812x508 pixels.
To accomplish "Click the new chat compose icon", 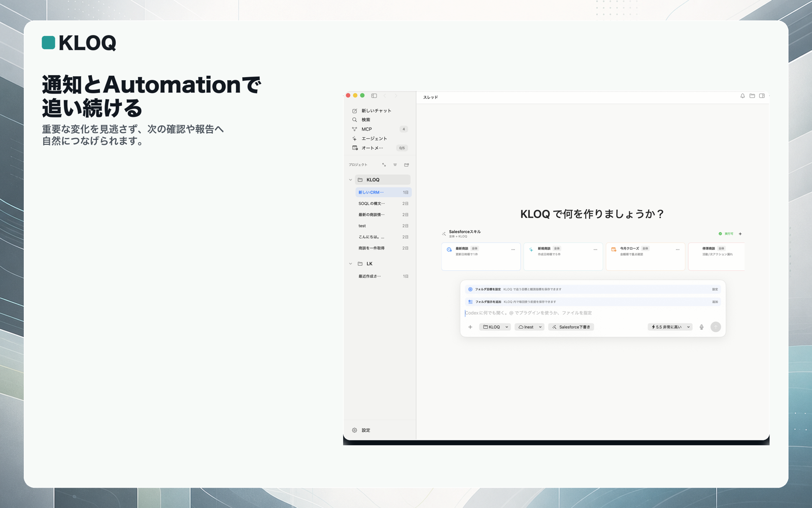I will [x=355, y=111].
